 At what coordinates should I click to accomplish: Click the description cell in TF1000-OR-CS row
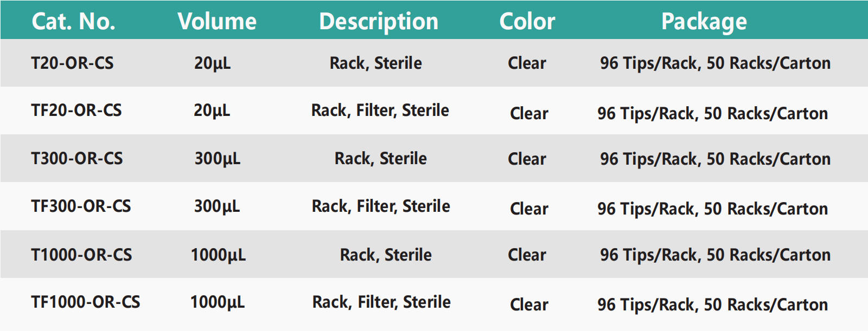(381, 302)
